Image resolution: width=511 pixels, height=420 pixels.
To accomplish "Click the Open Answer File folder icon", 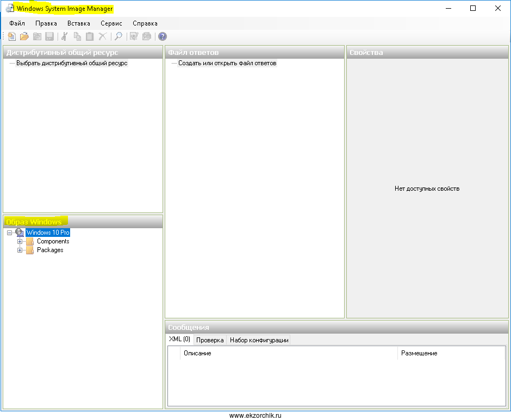I will [24, 36].
